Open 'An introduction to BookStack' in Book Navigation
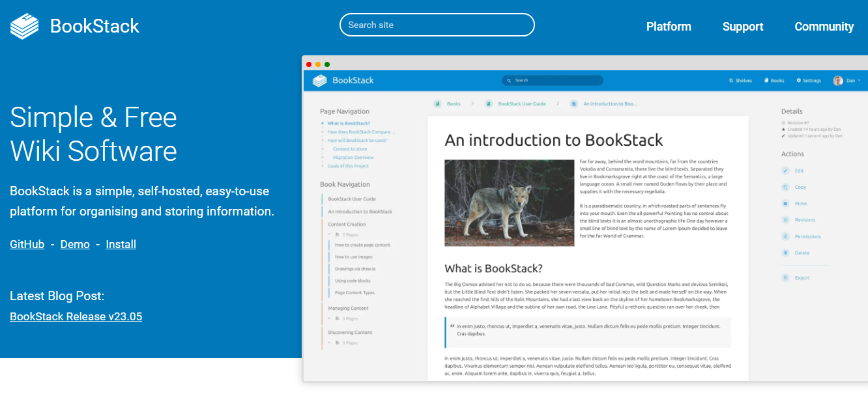 pos(360,212)
